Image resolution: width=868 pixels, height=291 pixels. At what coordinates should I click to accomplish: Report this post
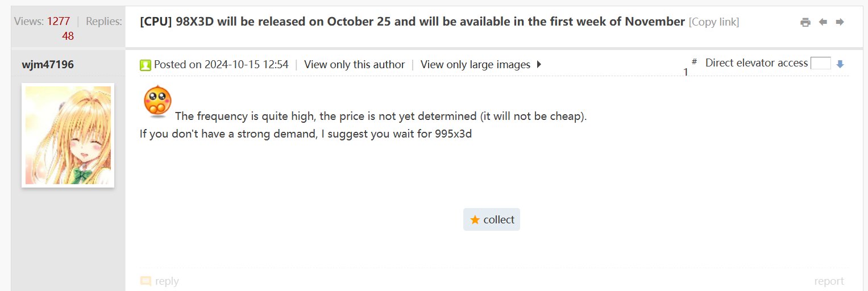click(829, 281)
